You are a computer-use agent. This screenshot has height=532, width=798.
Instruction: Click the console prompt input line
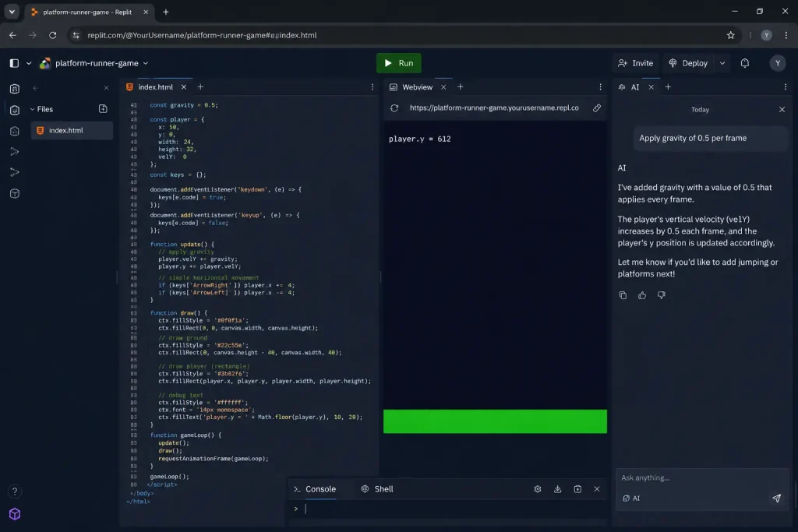pyautogui.click(x=448, y=509)
